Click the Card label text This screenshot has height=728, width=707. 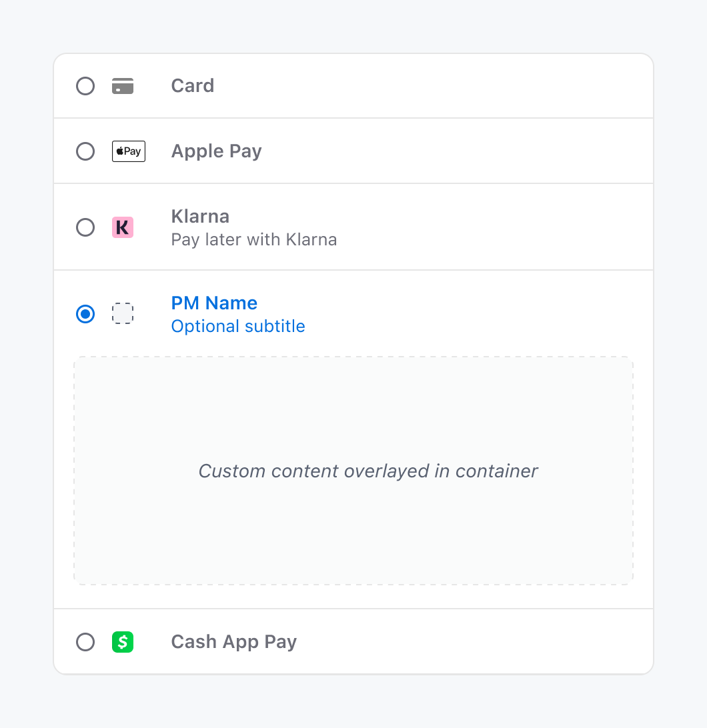(192, 86)
